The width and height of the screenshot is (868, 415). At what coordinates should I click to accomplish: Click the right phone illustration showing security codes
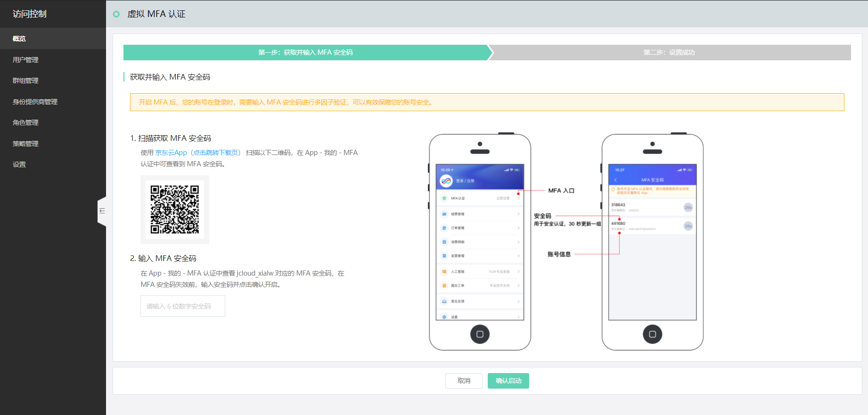tap(652, 242)
